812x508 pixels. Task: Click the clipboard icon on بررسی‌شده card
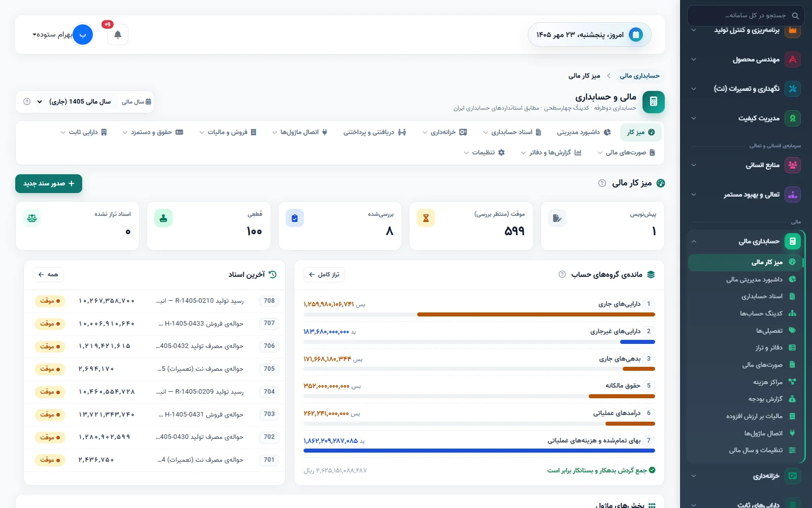(x=295, y=218)
